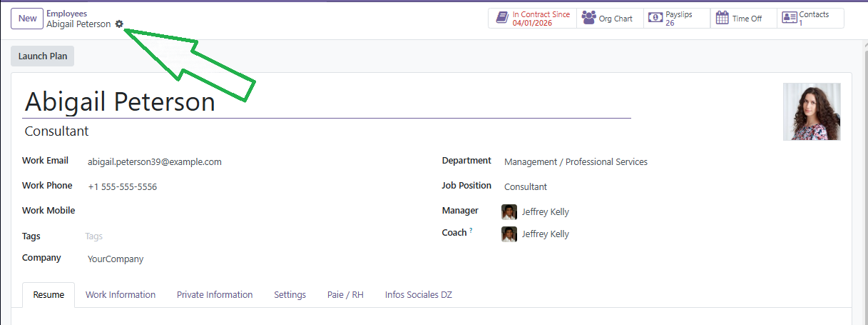
Task: Open the Coach field Jeffrey Kelly
Action: [545, 234]
